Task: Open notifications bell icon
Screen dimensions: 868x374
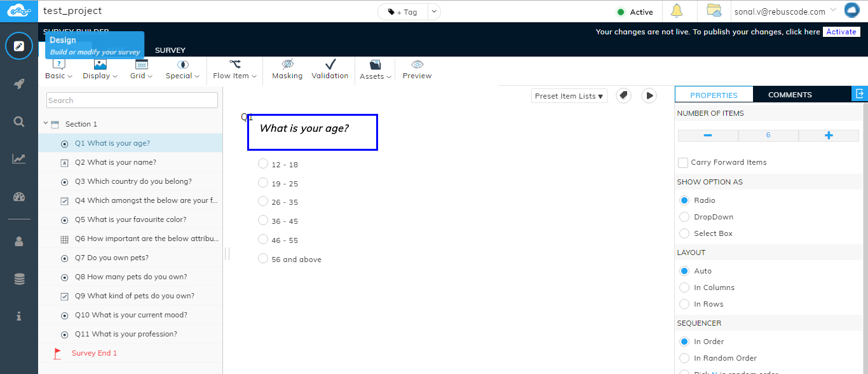Action: 676,11
